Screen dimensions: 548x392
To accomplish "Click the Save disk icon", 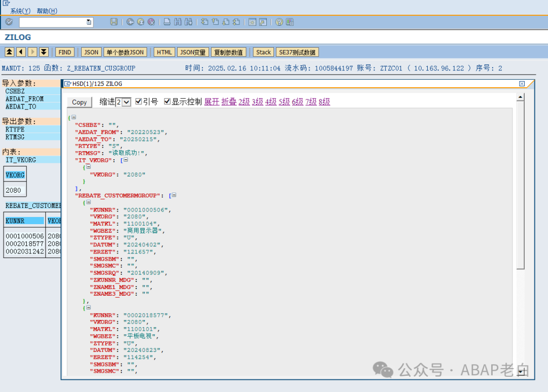I will pos(114,22).
